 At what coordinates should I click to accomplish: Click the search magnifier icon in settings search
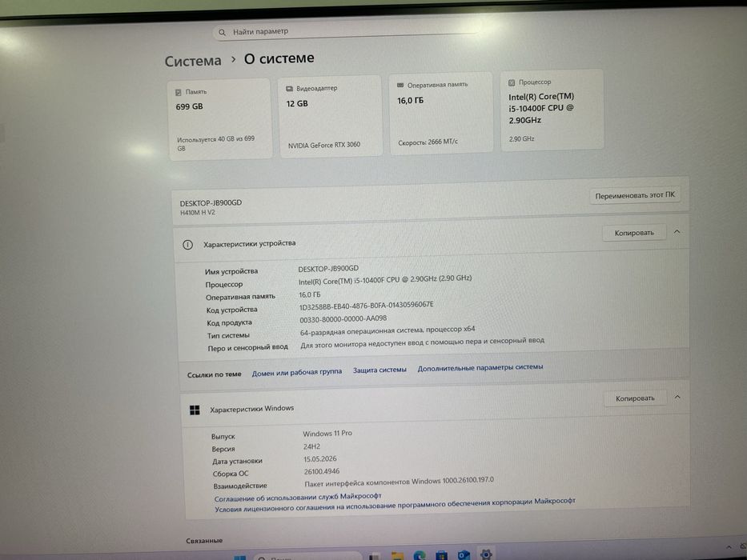(222, 32)
